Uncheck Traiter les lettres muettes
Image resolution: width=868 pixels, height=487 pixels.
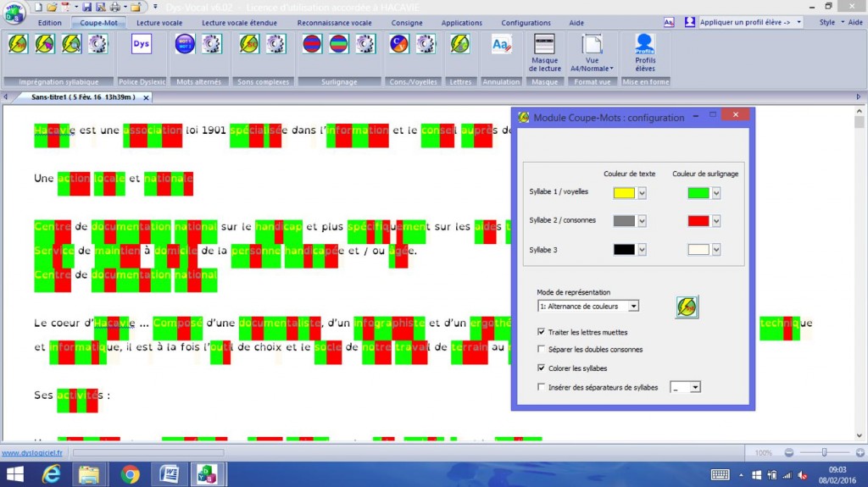[542, 332]
